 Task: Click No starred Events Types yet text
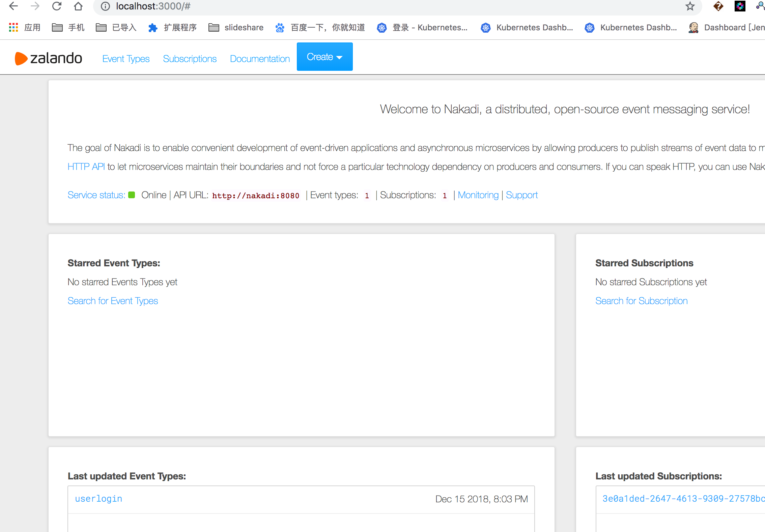(122, 282)
